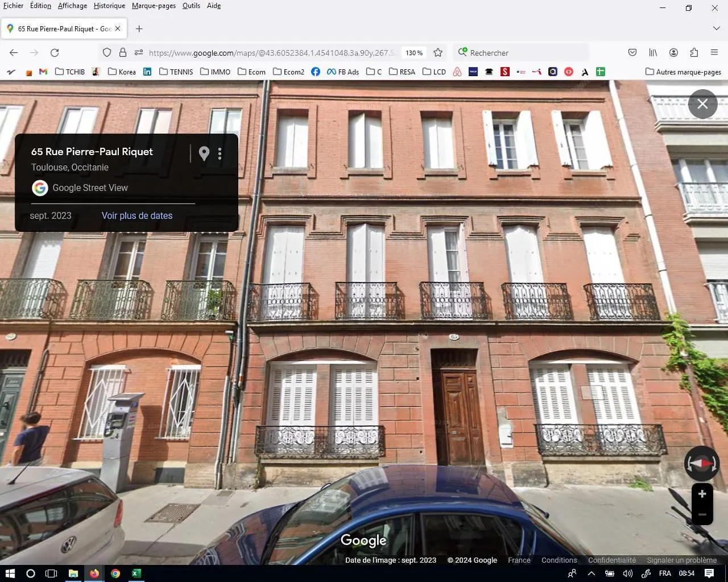728x582 pixels.
Task: Click the site permissions icon in address bar
Action: [x=139, y=53]
